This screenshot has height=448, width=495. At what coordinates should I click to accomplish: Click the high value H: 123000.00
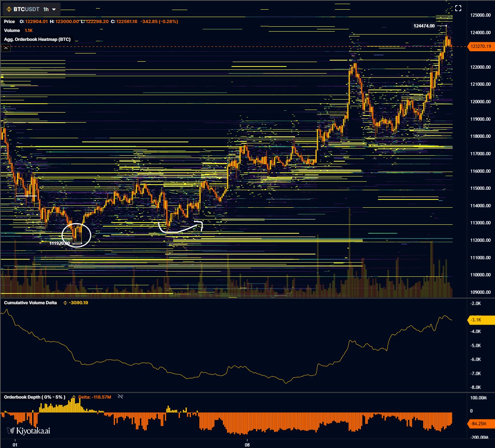64,22
